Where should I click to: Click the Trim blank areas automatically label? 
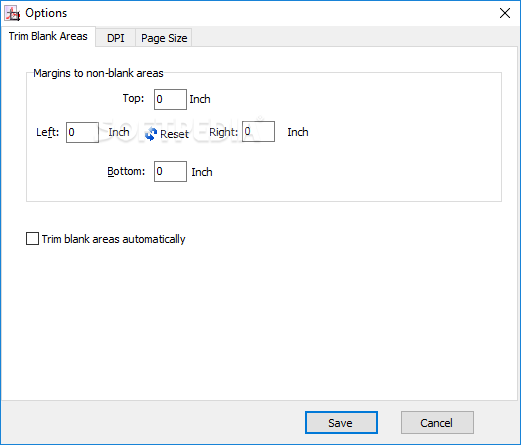point(113,239)
